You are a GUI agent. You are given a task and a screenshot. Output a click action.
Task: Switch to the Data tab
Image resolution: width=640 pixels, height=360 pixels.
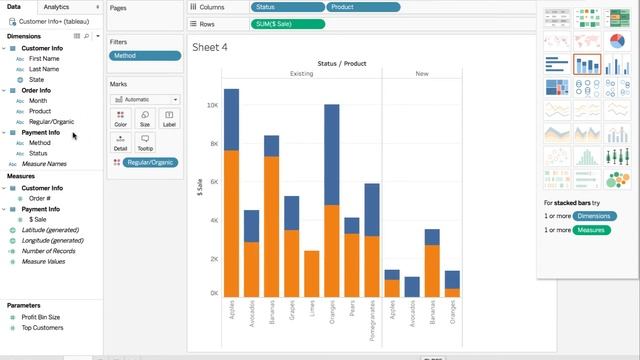(14, 7)
